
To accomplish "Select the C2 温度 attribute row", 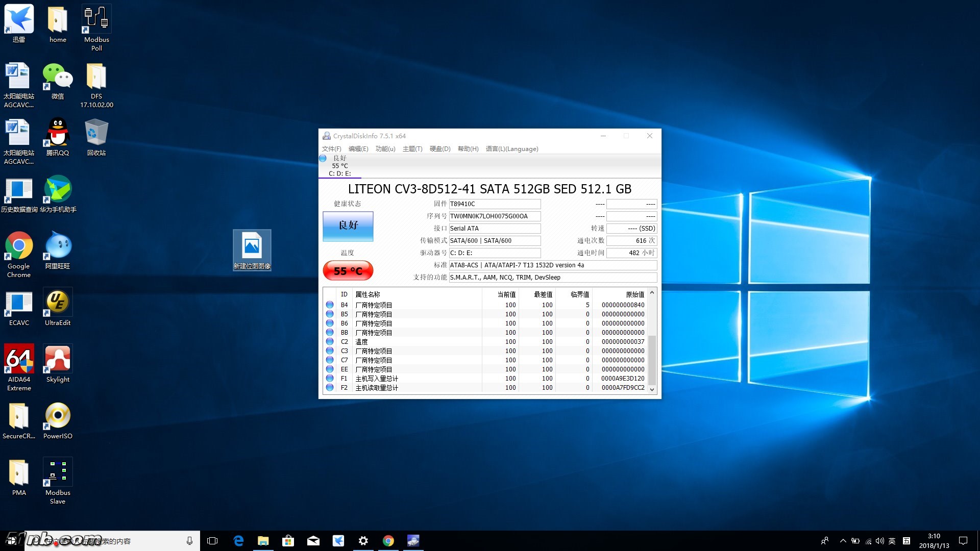I will pyautogui.click(x=408, y=342).
